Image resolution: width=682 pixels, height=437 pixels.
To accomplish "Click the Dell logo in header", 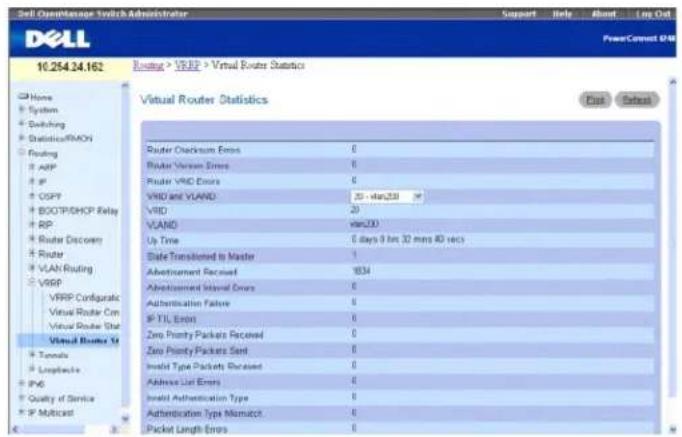I will (57, 39).
